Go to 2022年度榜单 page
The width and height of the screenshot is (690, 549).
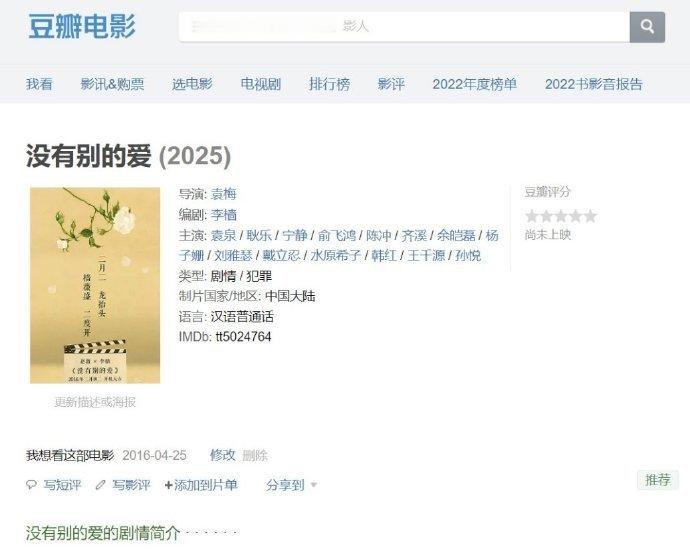(474, 84)
